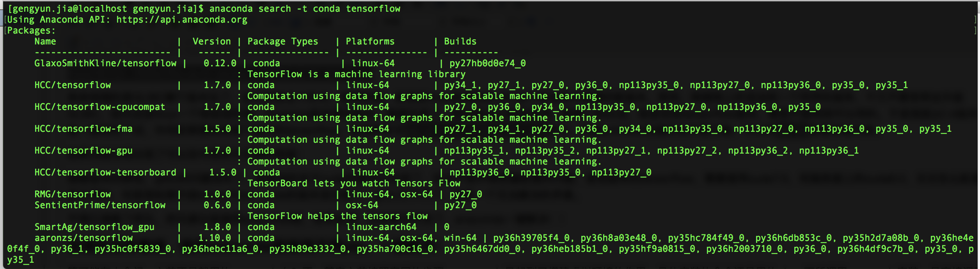The height and width of the screenshot is (269, 980).
Task: Click the Builds column header
Action: coord(460,41)
